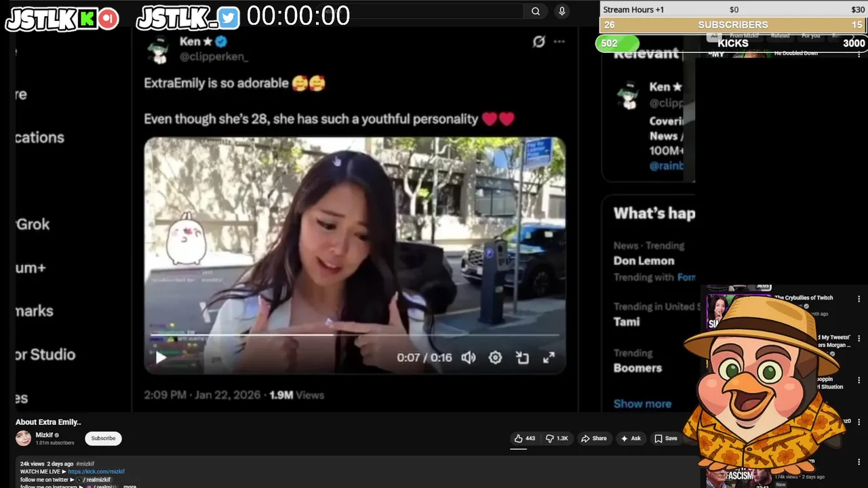Click the 'About Extra Emily..' video title
The width and height of the screenshot is (868, 488).
point(48,422)
